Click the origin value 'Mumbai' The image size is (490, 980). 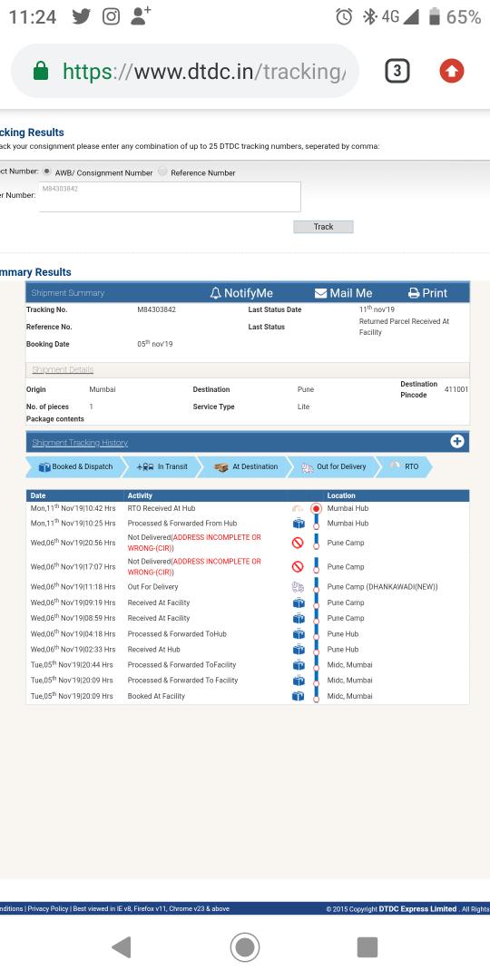(x=103, y=389)
